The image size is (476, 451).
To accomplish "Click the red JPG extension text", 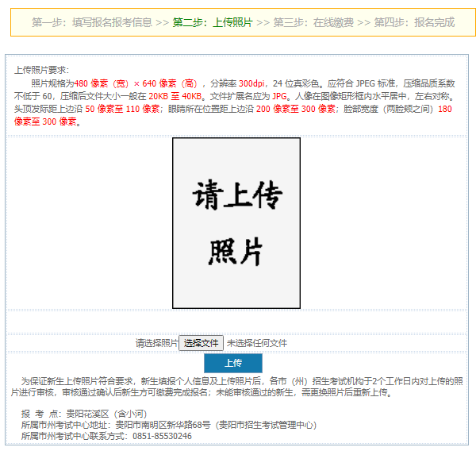I will coord(280,95).
